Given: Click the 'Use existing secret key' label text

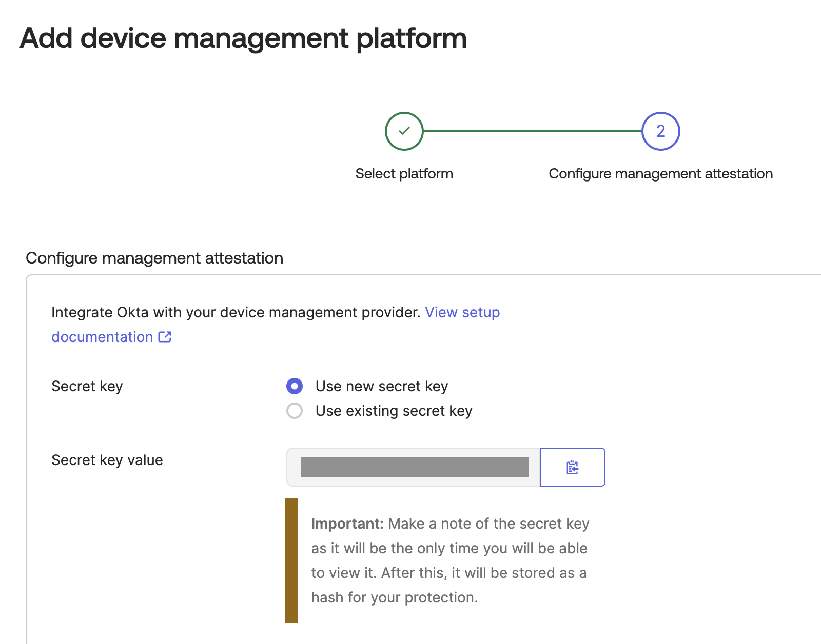Looking at the screenshot, I should click(394, 411).
